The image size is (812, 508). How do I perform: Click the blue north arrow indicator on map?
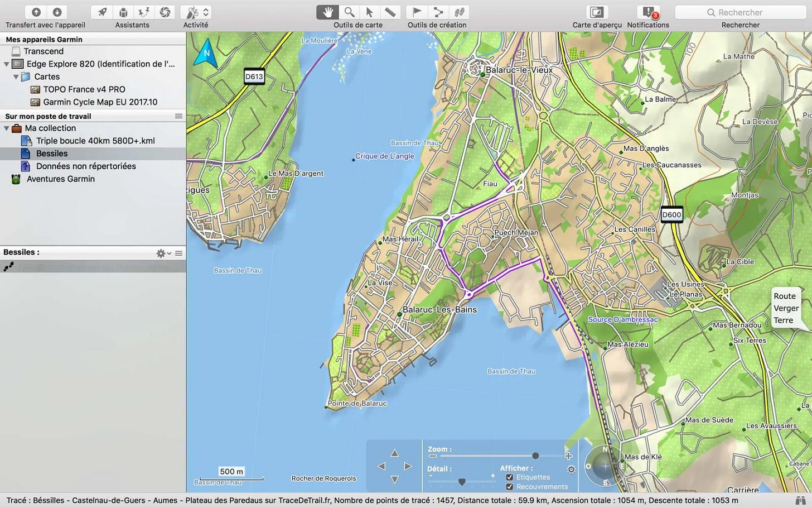pyautogui.click(x=206, y=53)
